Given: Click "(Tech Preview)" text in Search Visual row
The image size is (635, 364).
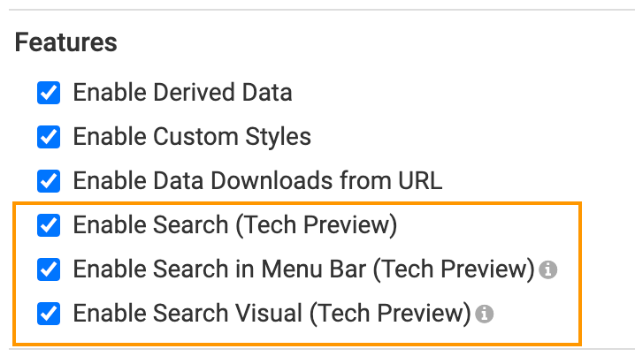Looking at the screenshot, I should pos(389,314).
